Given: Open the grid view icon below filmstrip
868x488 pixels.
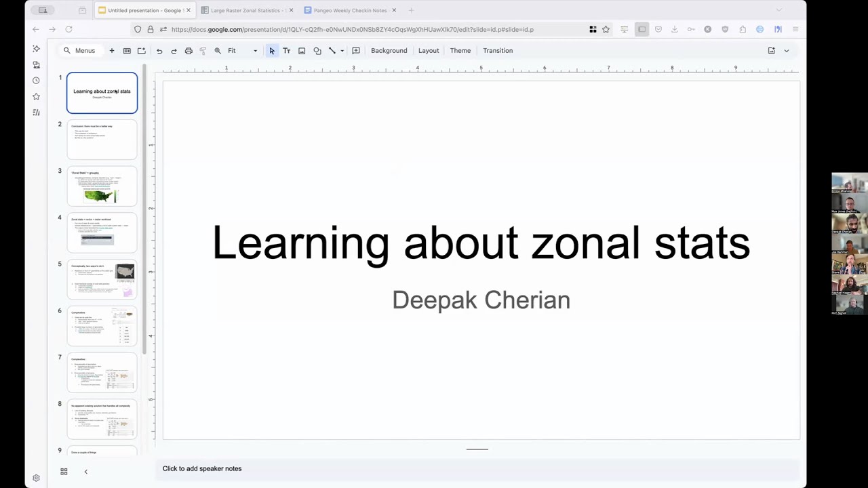Looking at the screenshot, I should pos(64,472).
